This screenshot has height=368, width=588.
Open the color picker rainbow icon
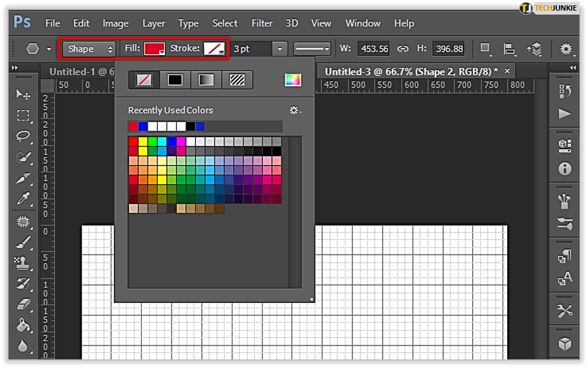click(293, 80)
